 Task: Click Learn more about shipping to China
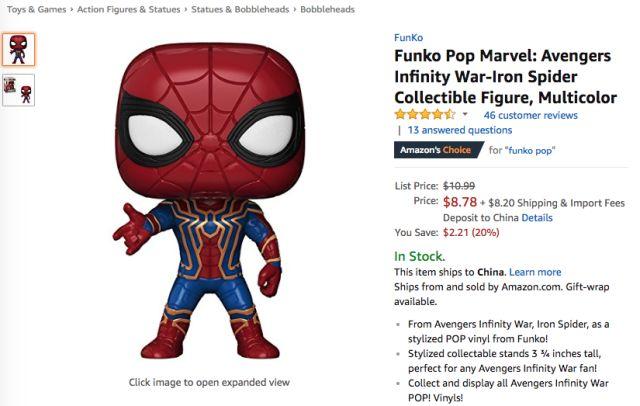tap(535, 272)
